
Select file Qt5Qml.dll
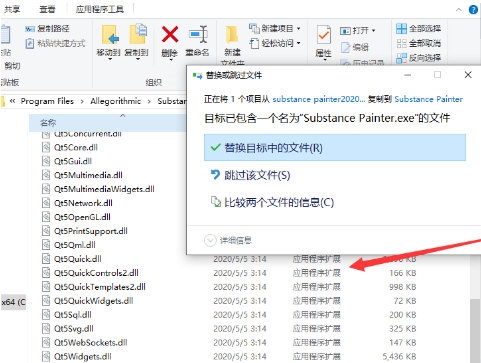click(x=75, y=245)
